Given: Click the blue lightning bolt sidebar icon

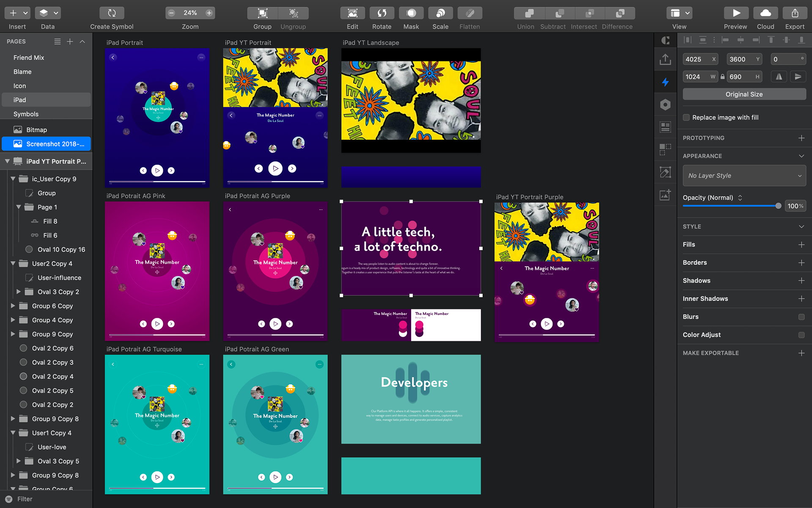Looking at the screenshot, I should [665, 82].
